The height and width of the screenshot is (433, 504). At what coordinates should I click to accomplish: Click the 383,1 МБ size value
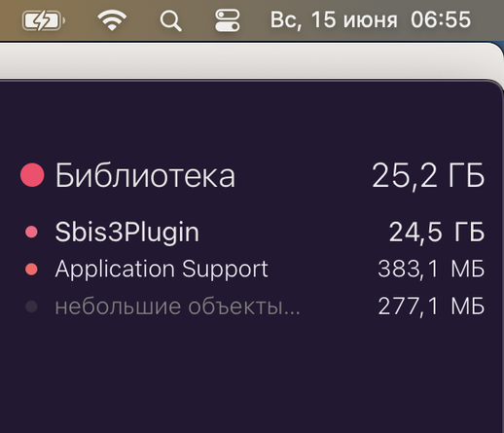point(431,270)
